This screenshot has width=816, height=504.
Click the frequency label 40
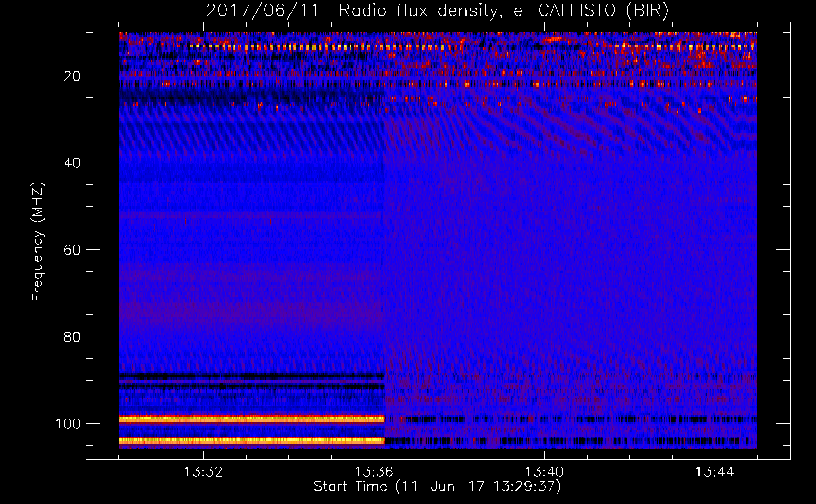pos(72,163)
